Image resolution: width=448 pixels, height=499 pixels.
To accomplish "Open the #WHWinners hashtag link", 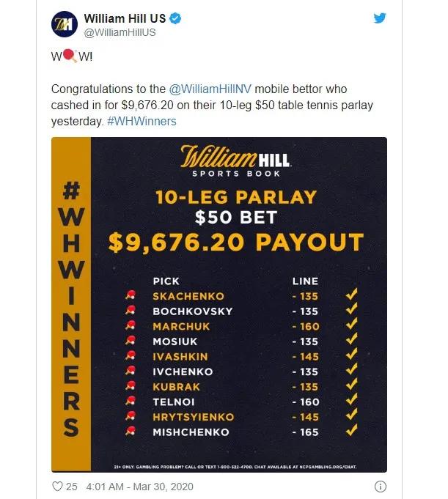I will click(x=142, y=121).
